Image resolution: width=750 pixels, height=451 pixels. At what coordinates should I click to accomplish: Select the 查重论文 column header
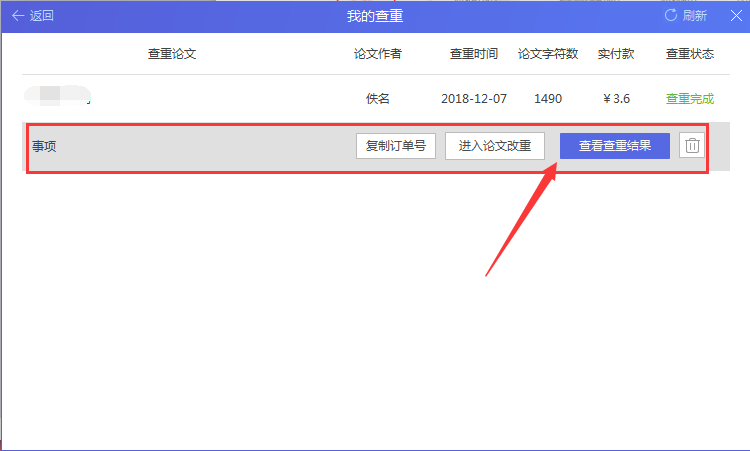172,54
